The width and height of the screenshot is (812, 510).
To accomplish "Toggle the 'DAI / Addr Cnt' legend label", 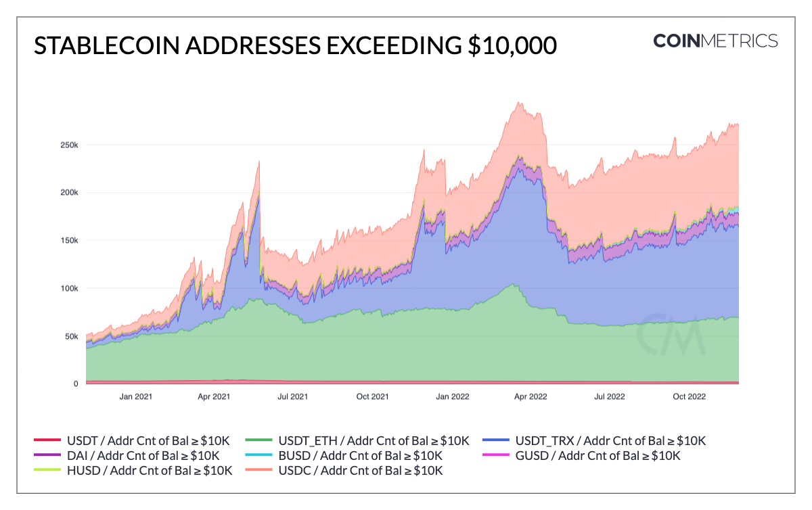I will 143,456.
